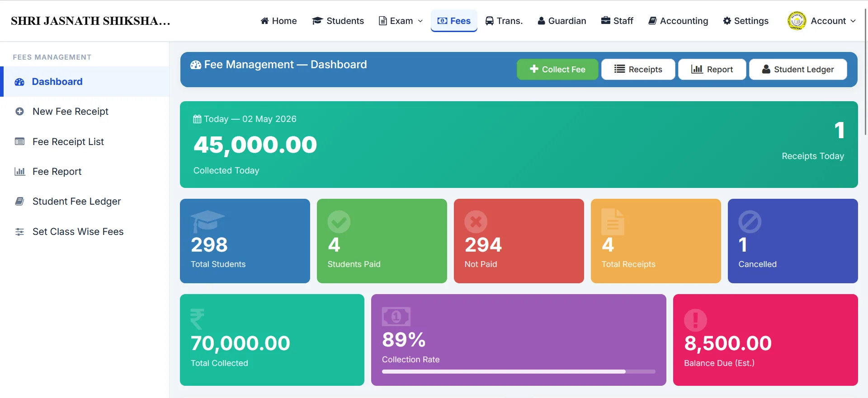
Task: Click the Receipts button
Action: pyautogui.click(x=638, y=69)
